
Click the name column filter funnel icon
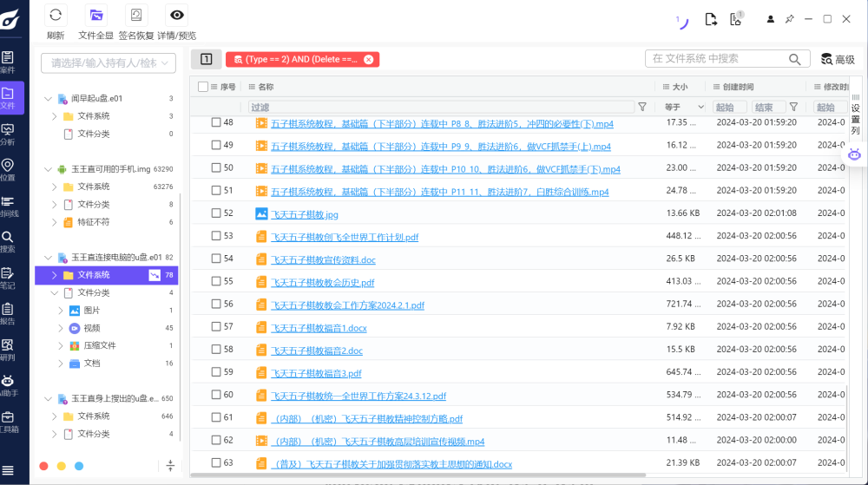642,107
